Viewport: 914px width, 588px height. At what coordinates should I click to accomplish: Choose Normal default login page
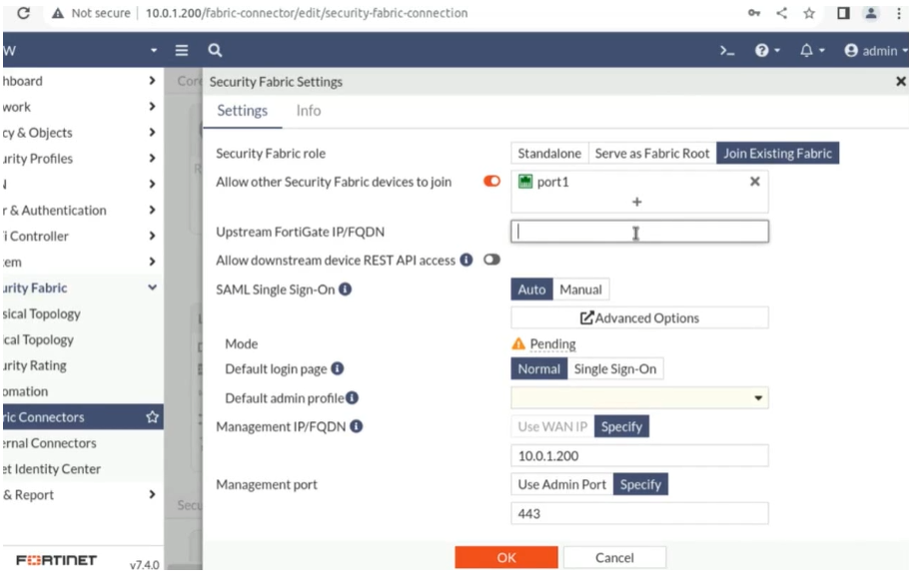[x=538, y=369]
